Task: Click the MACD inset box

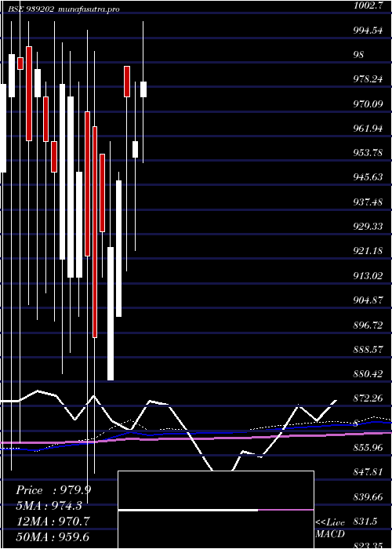Action: point(216,510)
